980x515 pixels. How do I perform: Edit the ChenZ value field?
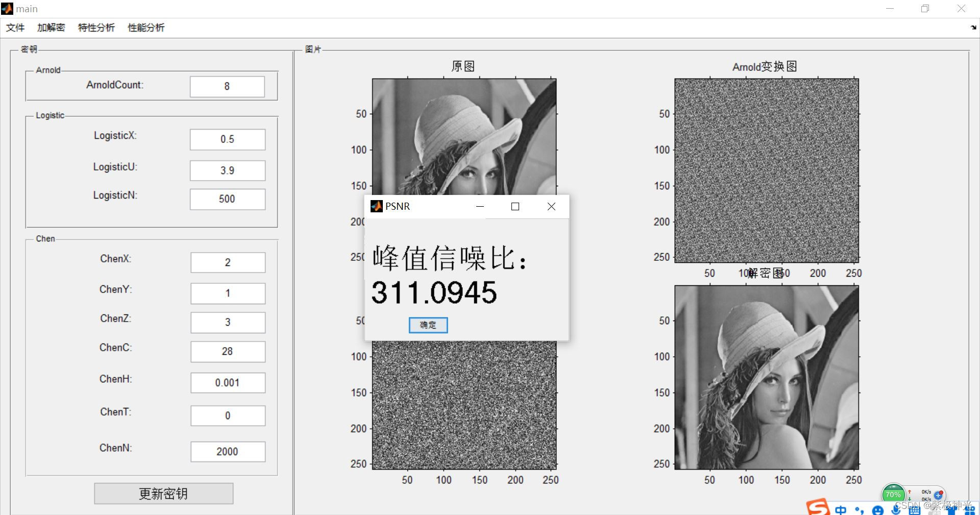coord(228,323)
